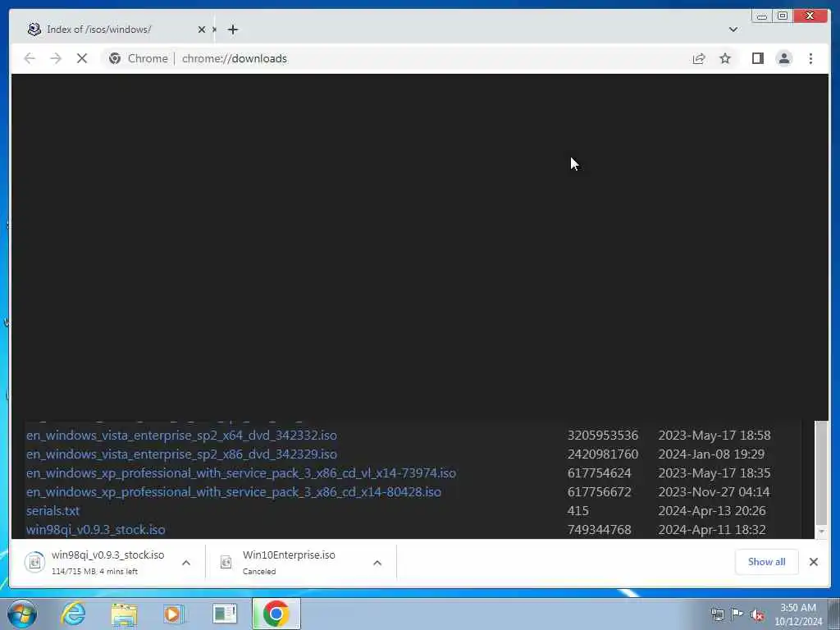
Task: Open a new tab
Action: click(232, 30)
